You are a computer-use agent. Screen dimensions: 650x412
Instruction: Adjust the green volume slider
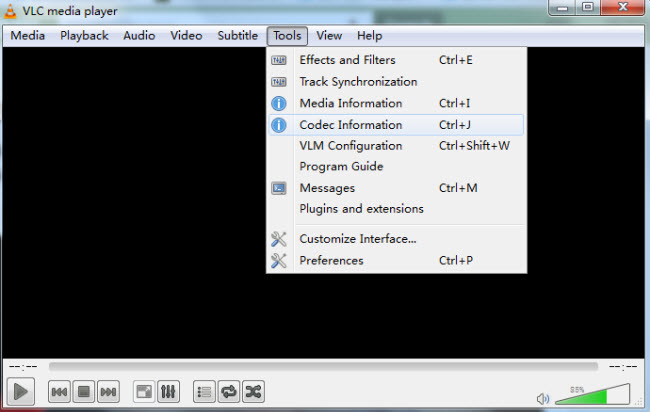[x=593, y=394]
